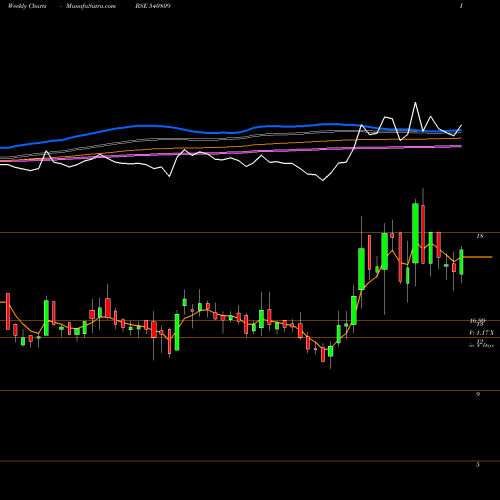Click the tallest green candlestick near the peak

coord(415,233)
